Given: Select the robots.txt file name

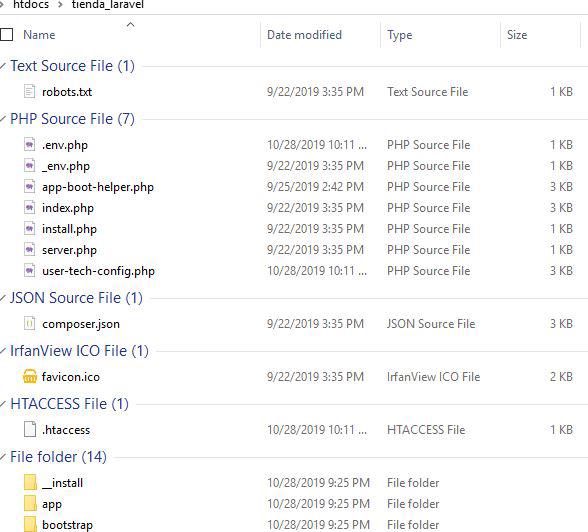Looking at the screenshot, I should point(67,92).
